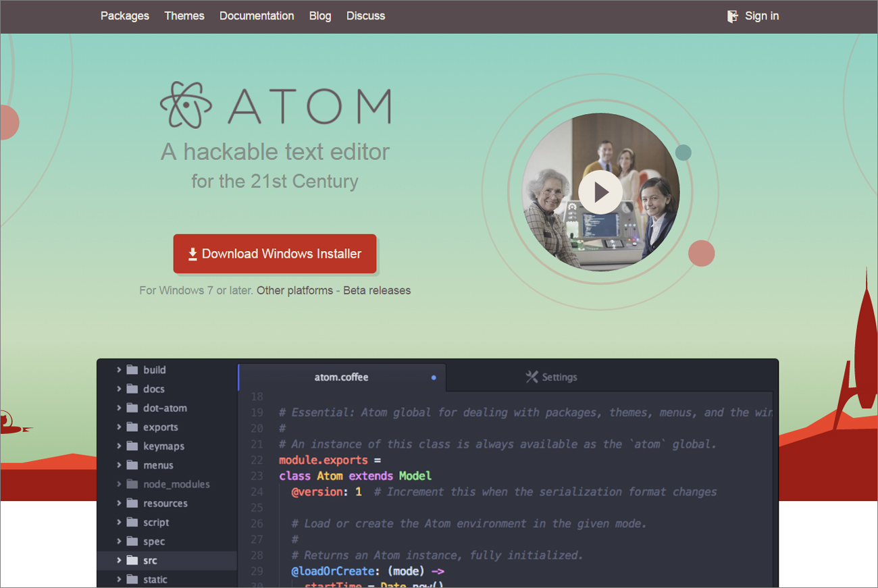Click the Sign in link text
878x588 pixels.
pyautogui.click(x=762, y=16)
